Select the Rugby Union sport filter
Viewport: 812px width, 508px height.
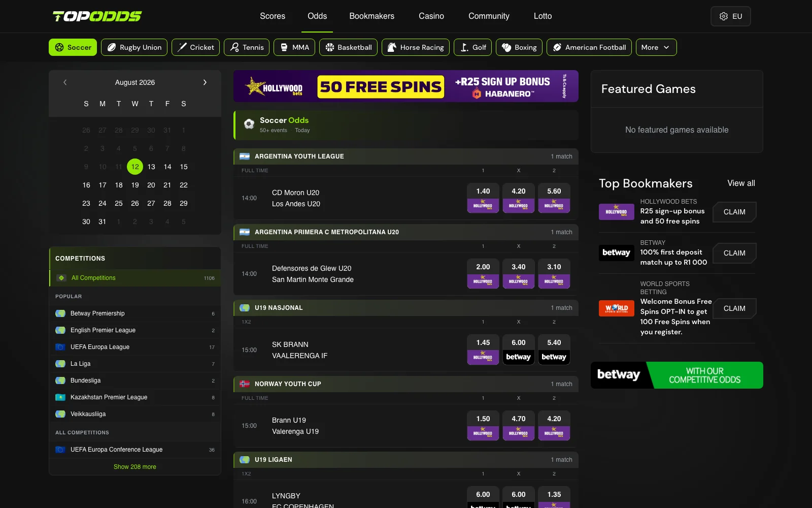(134, 47)
